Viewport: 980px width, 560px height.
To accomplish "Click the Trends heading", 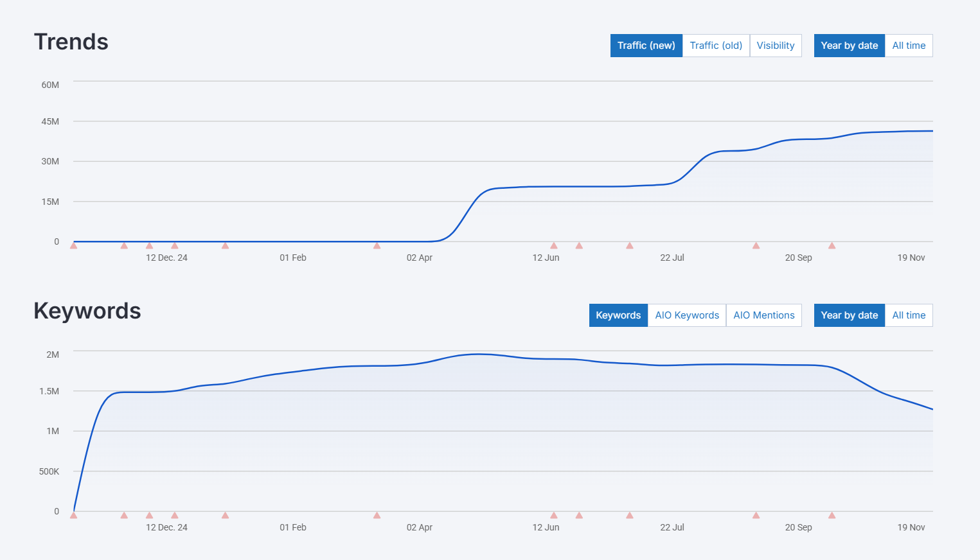I will pos(71,42).
